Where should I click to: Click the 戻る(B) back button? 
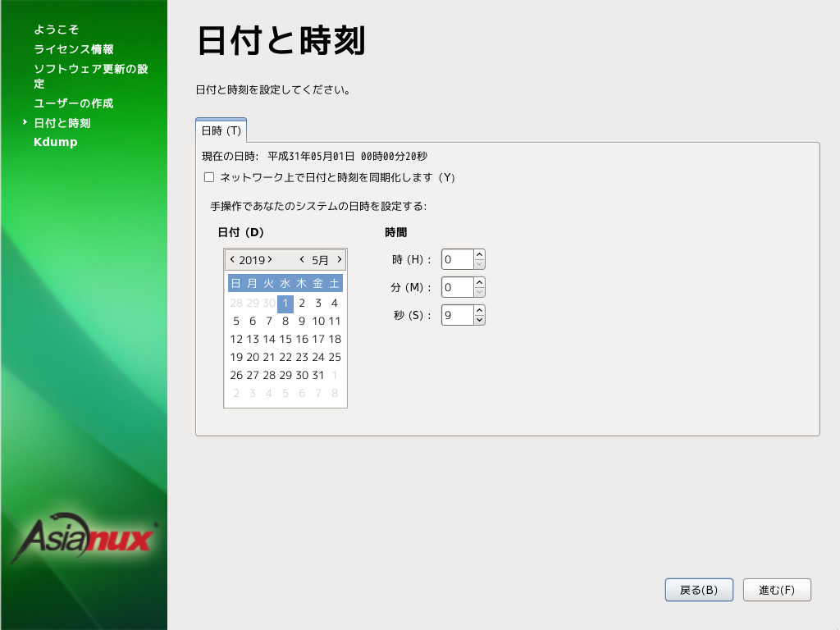click(699, 590)
